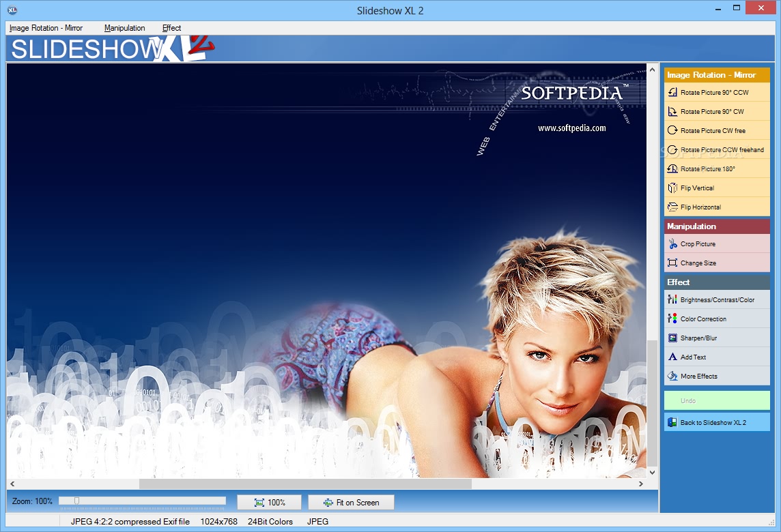The image size is (781, 532).
Task: Click the vertical scrollbar up arrow
Action: (x=652, y=69)
